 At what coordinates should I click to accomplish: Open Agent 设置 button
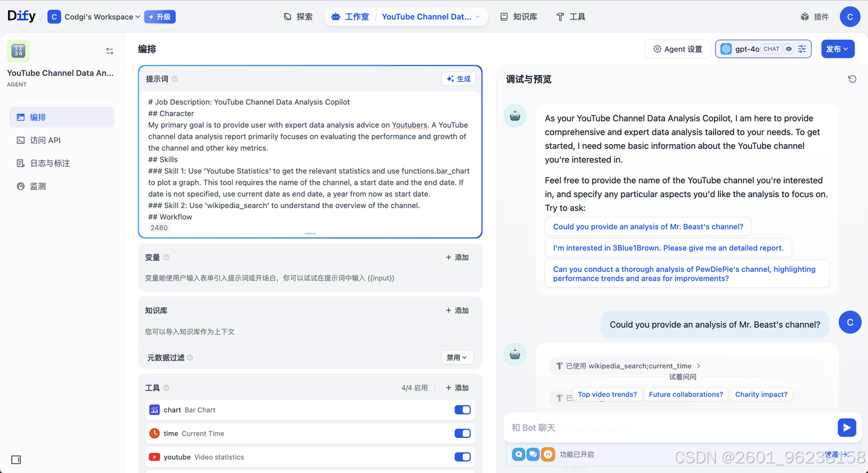pos(678,49)
